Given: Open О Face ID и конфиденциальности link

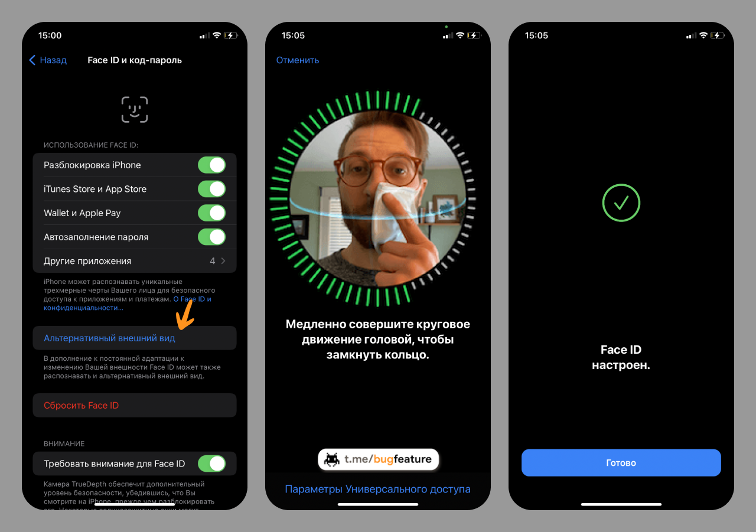Looking at the screenshot, I should point(126,303).
